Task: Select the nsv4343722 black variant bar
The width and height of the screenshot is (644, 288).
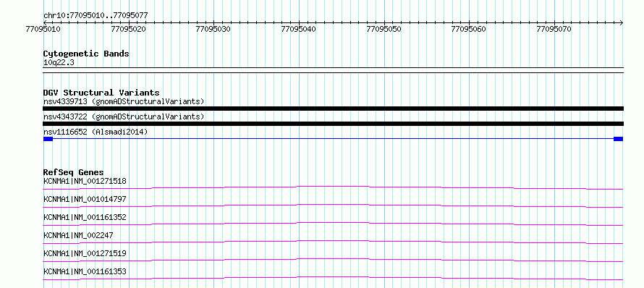Action: (333, 124)
